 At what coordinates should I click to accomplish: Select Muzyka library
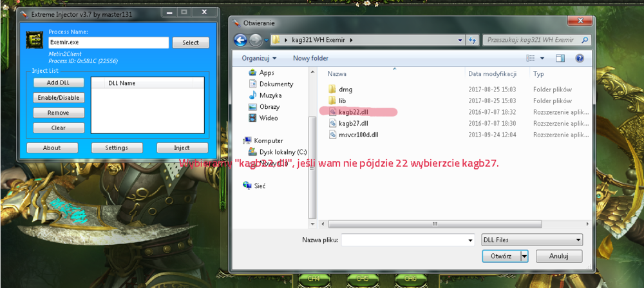coord(265,95)
